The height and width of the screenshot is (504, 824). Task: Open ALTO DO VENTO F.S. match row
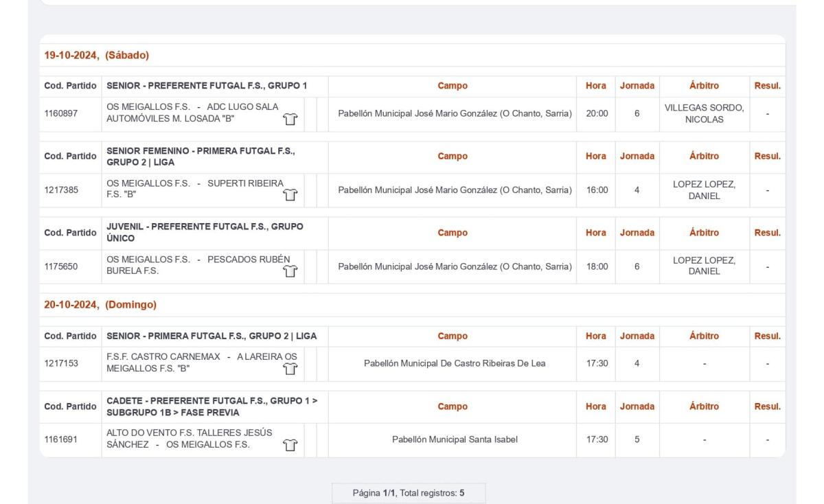coord(190,439)
